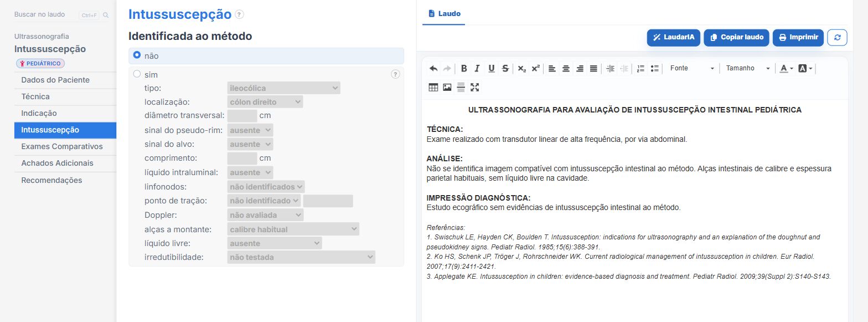Click the LaudarIA button
The image size is (868, 322).
[x=673, y=37]
